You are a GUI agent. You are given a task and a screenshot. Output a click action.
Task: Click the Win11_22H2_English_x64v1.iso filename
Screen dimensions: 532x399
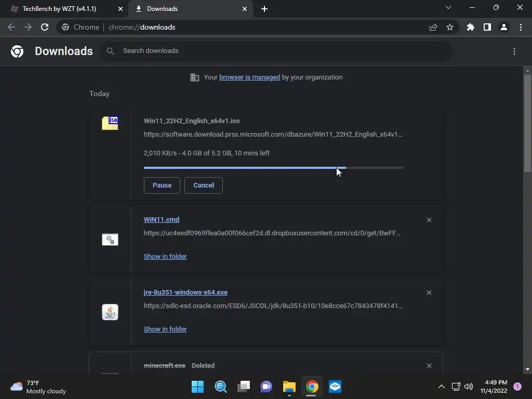192,121
